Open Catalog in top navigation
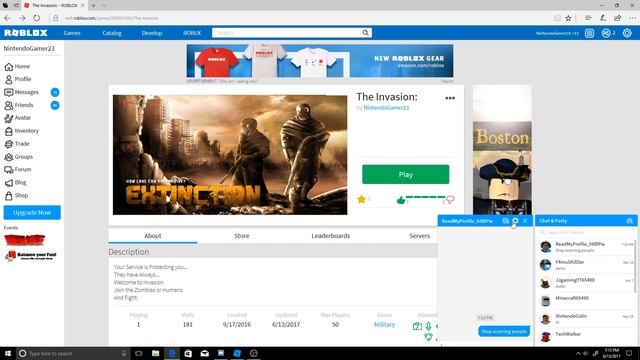640x360 pixels. [x=112, y=33]
